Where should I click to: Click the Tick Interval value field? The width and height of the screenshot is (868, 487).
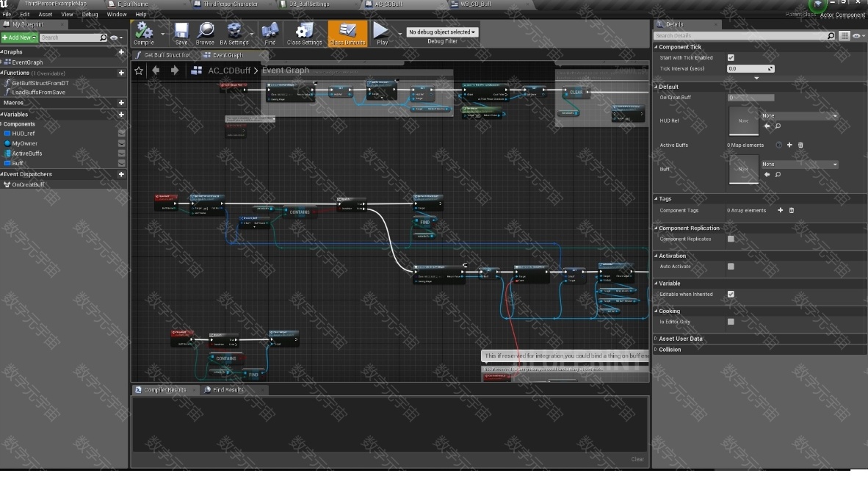[x=750, y=68]
